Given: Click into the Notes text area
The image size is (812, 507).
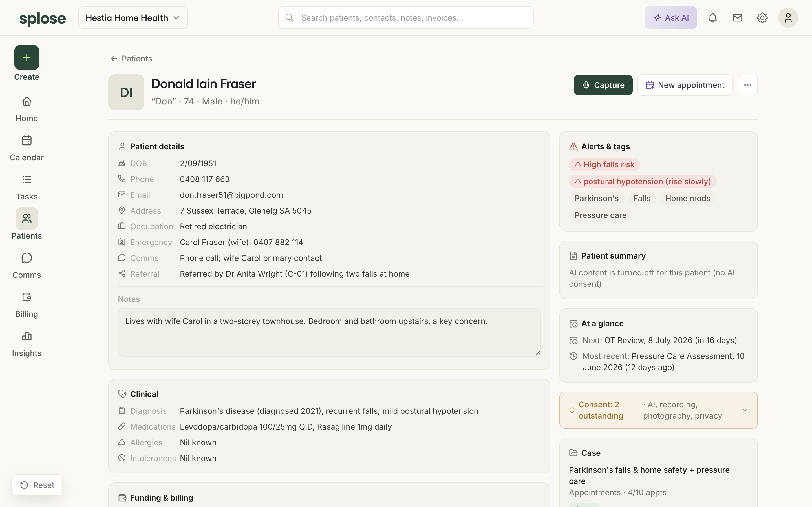Looking at the screenshot, I should pos(329,332).
